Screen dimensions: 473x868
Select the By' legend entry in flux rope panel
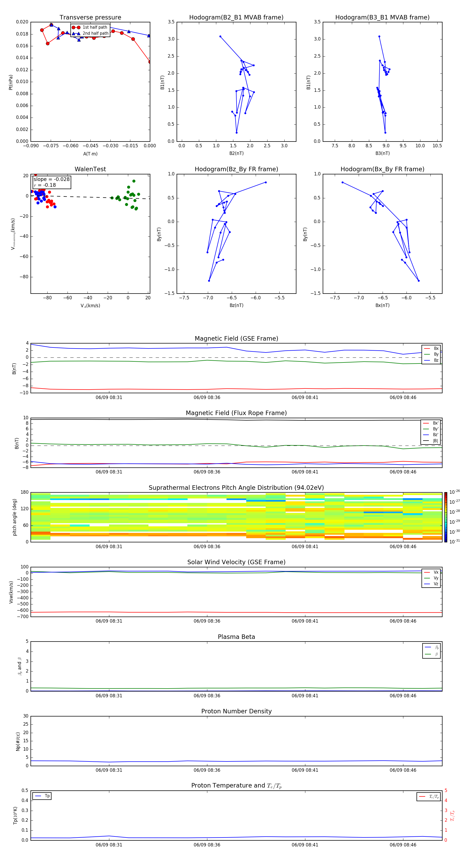pos(431,429)
